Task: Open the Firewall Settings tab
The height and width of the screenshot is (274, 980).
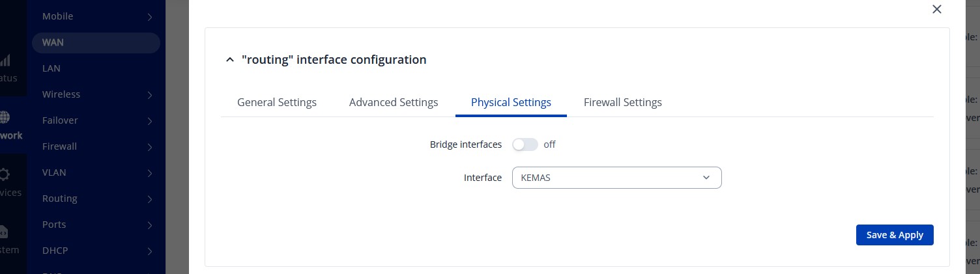Action: [622, 102]
